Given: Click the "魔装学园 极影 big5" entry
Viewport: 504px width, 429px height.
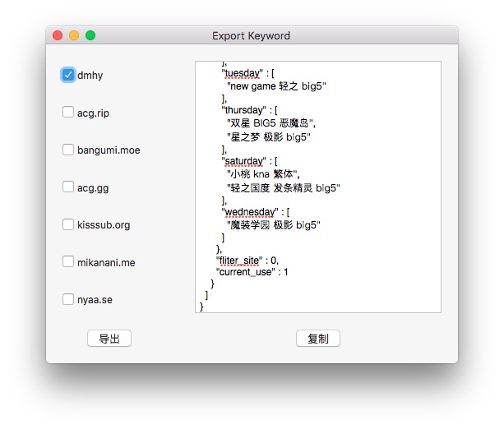Looking at the screenshot, I should click(274, 225).
